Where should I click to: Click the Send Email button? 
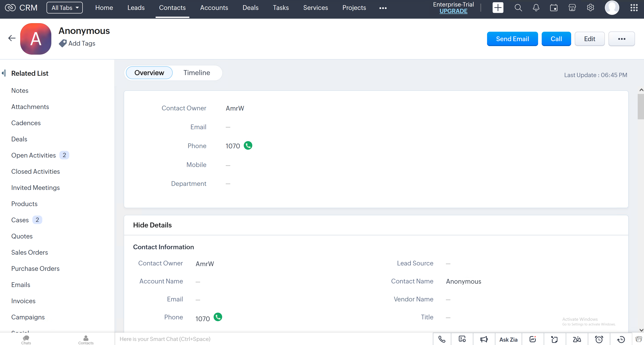[x=512, y=39]
